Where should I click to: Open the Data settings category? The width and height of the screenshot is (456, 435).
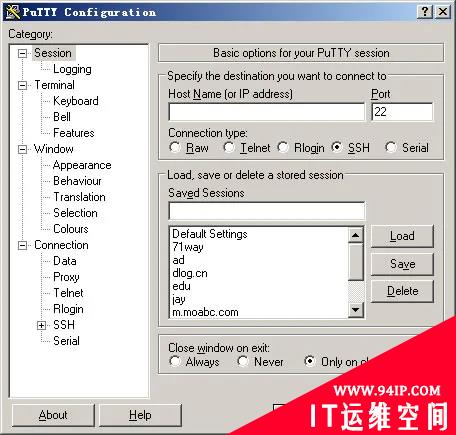pos(65,261)
